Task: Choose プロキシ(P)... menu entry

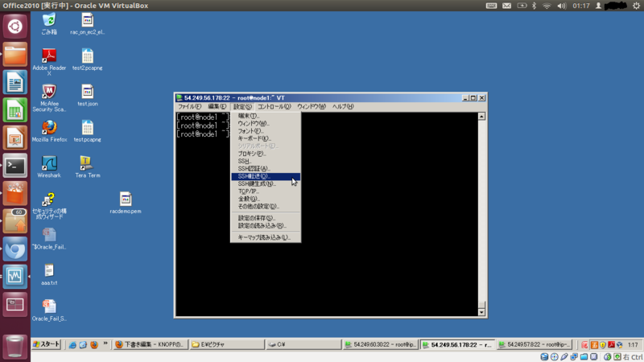Action: click(266, 154)
